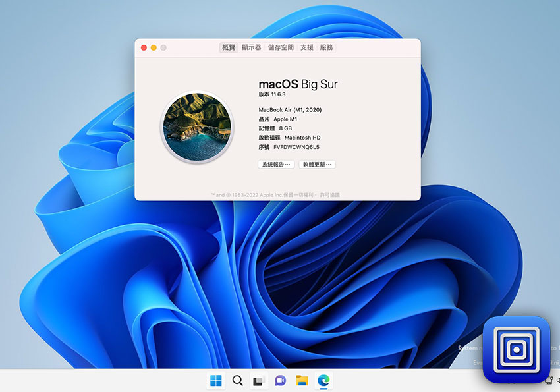This screenshot has width=560, height=392.
Task: Click the "macOS Big Sur" title
Action: click(298, 84)
